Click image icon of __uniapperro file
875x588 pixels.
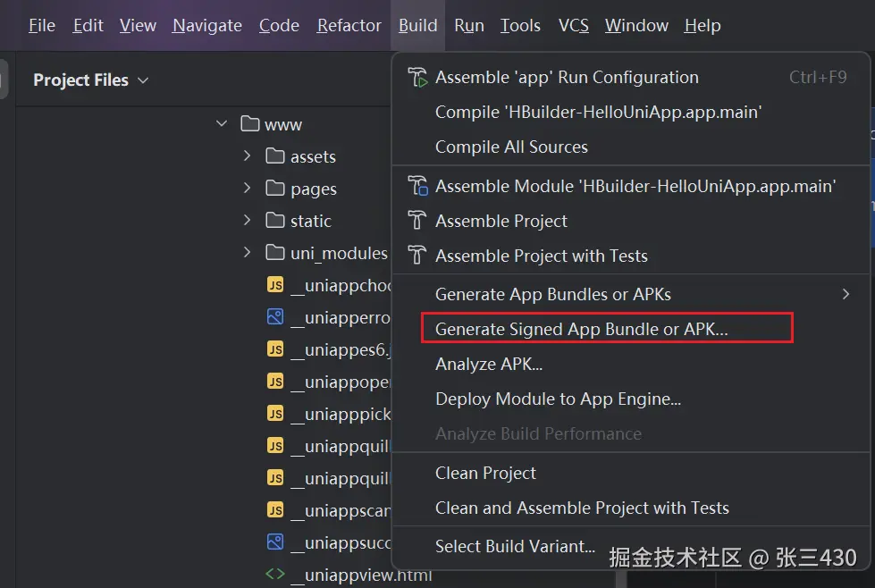pos(275,317)
